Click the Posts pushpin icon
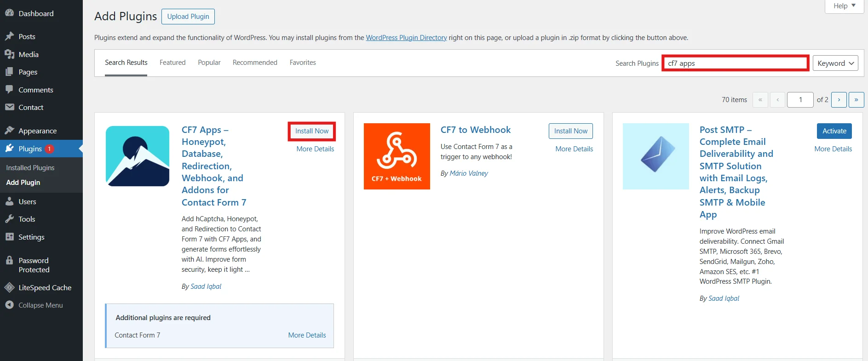 click(9, 36)
